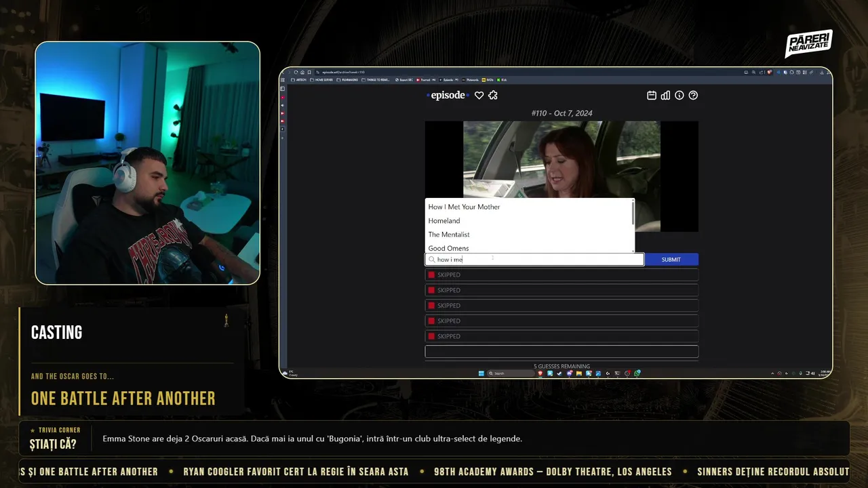Open File Explorer from the taskbar

pyautogui.click(x=579, y=373)
